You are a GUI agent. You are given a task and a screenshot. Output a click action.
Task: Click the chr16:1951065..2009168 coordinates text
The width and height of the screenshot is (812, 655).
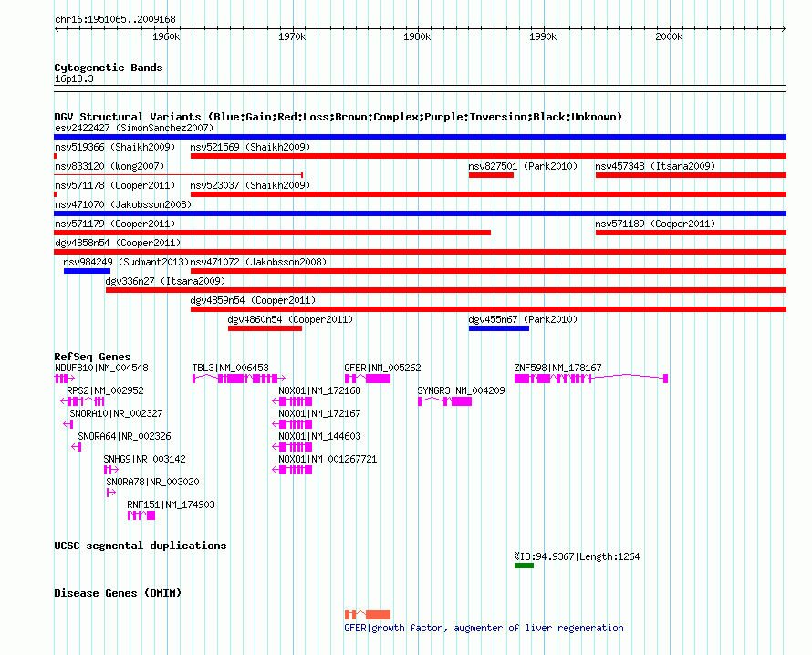115,19
